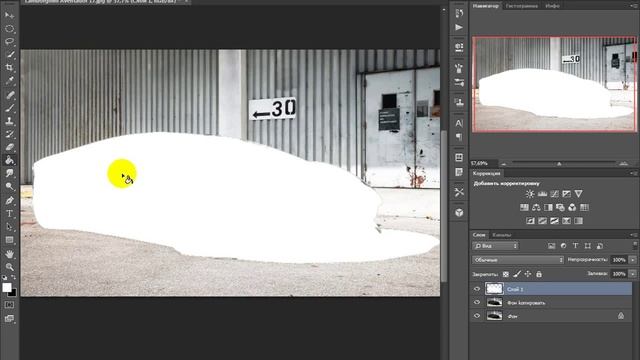
Task: Toggle lock position
Action: (528, 274)
